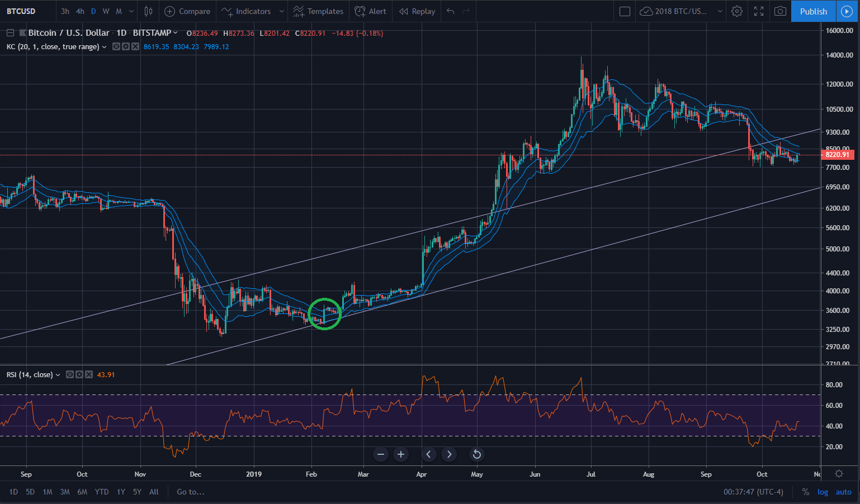
Task: Click the saved layout cloud icon
Action: tap(646, 11)
